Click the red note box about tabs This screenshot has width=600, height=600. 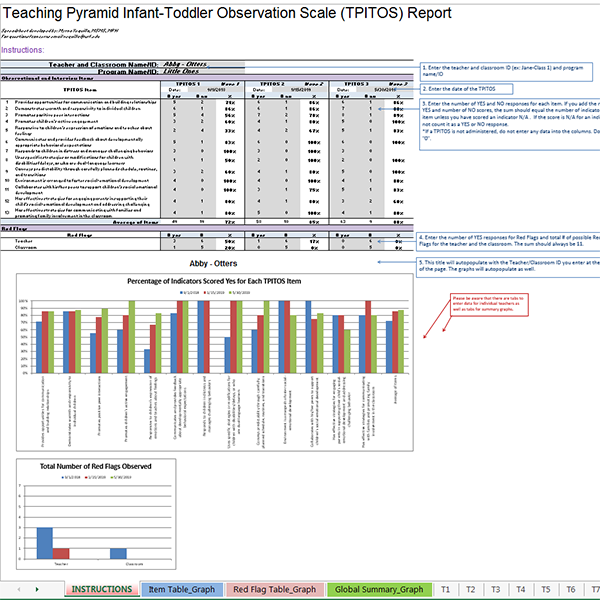489,305
